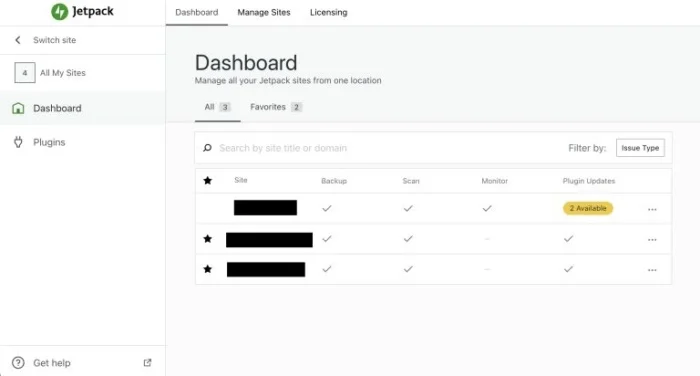Click the first site's redacted name
This screenshot has width=700, height=376.
tap(265, 208)
